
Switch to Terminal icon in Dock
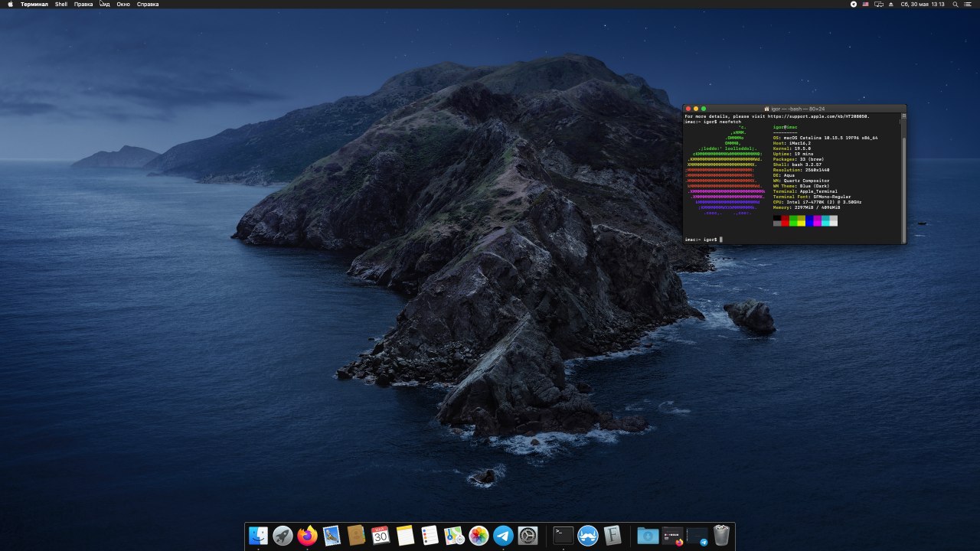[x=563, y=536]
